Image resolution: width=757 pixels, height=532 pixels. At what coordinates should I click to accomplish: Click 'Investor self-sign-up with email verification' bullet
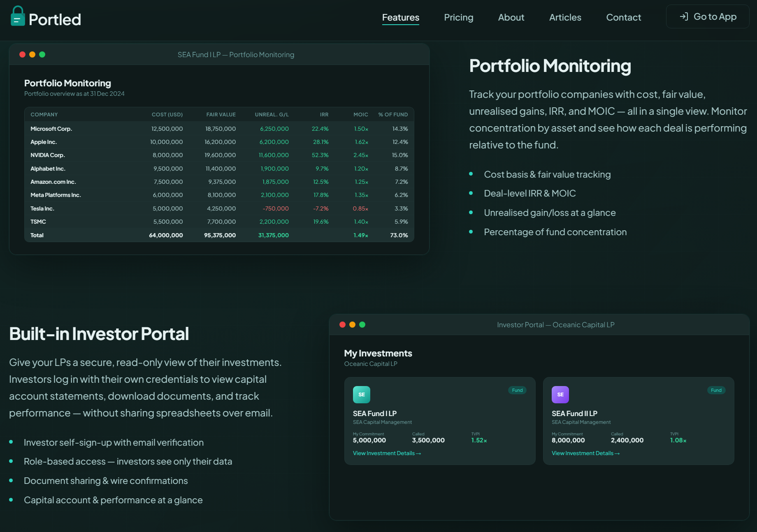pos(114,442)
